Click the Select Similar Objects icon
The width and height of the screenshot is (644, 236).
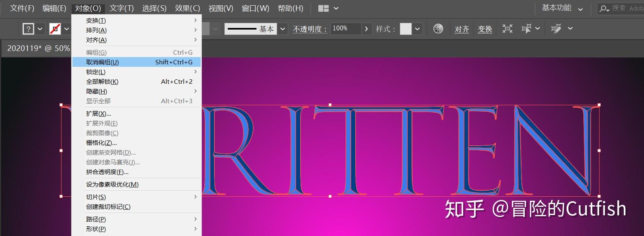click(x=526, y=29)
